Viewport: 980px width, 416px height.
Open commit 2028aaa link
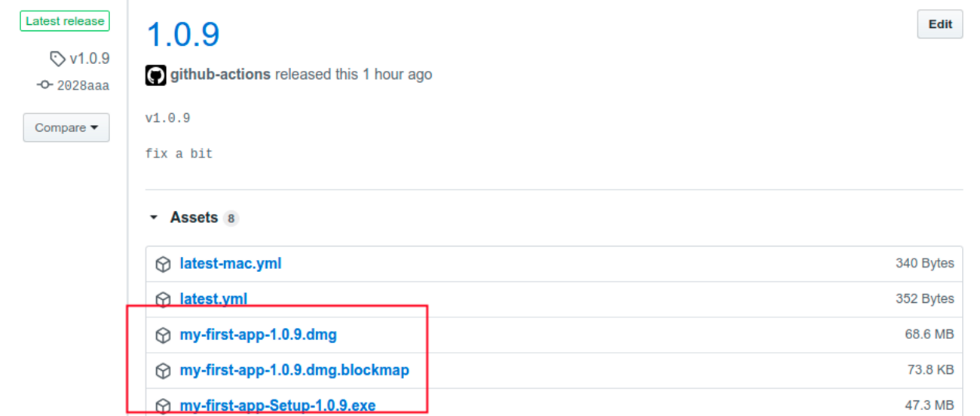tap(83, 85)
